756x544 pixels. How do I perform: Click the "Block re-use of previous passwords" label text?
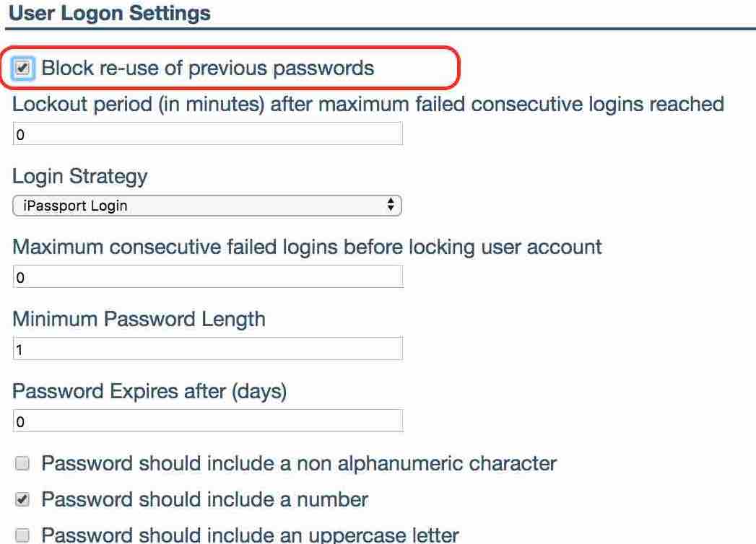point(208,69)
